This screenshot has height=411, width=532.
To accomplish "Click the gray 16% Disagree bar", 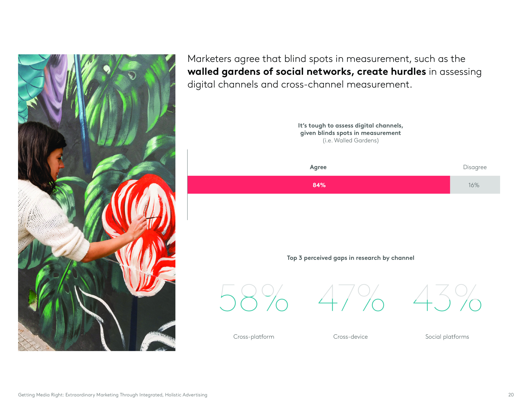I will (x=474, y=185).
